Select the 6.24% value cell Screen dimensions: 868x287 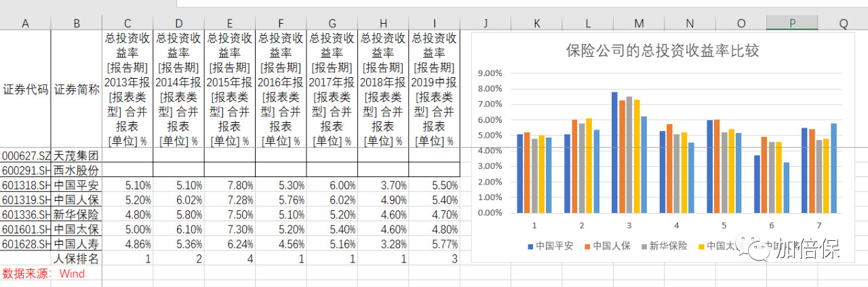[230, 244]
